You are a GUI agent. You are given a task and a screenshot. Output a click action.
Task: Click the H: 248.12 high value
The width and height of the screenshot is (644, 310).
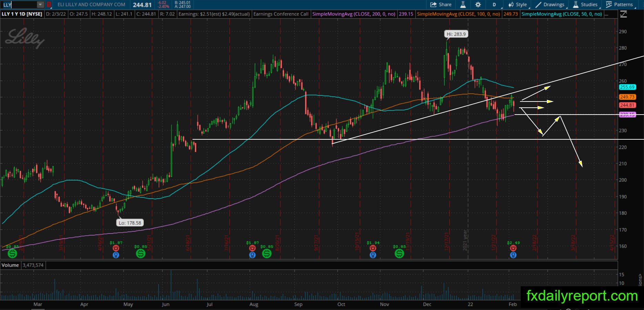101,14
